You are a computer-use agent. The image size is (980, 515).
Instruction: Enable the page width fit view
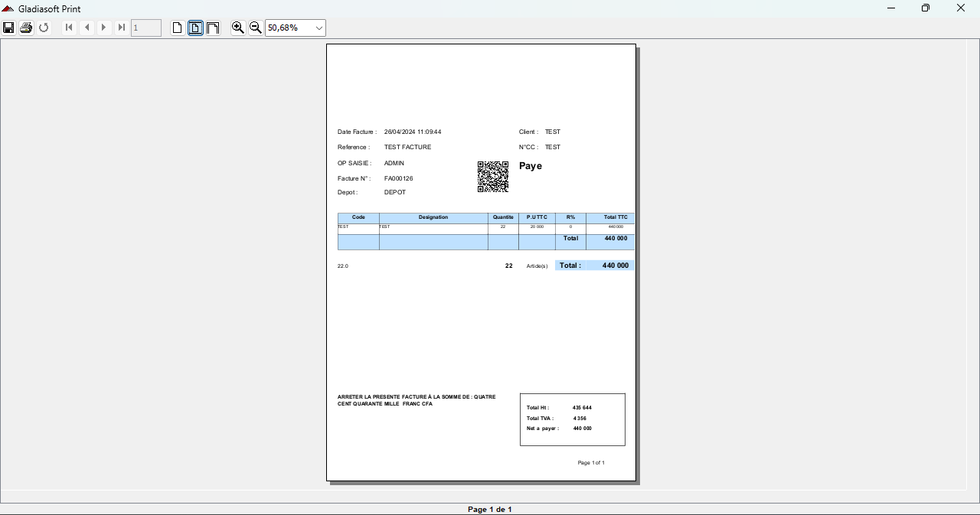pyautogui.click(x=213, y=28)
